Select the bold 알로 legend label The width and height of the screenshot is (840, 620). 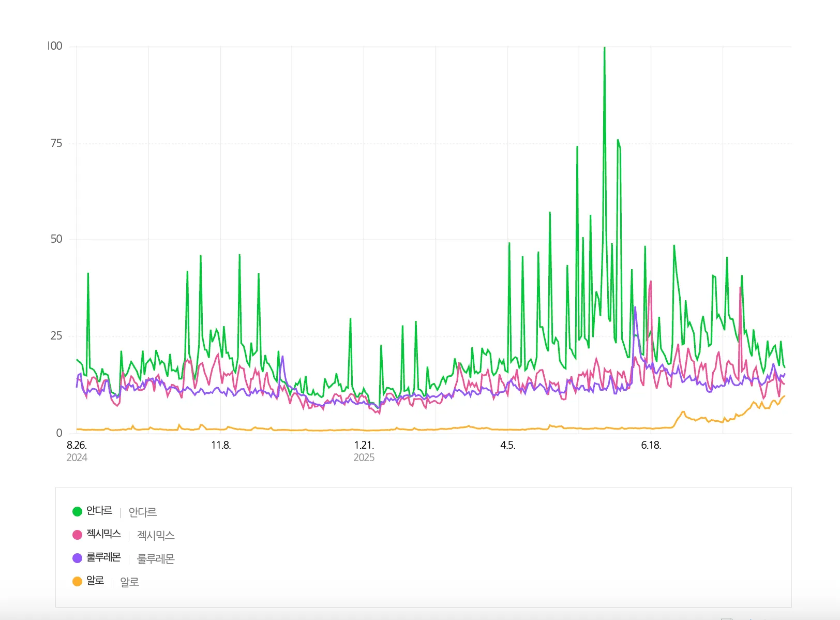[95, 581]
